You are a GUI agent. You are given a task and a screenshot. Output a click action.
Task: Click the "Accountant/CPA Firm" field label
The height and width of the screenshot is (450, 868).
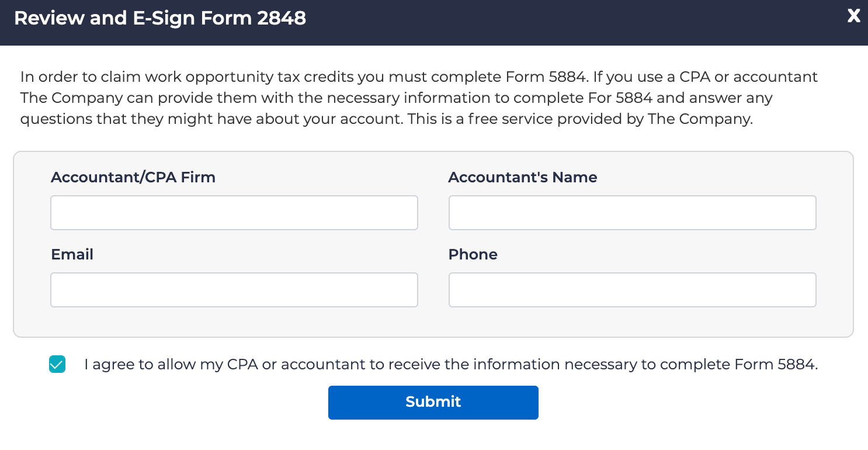[133, 177]
